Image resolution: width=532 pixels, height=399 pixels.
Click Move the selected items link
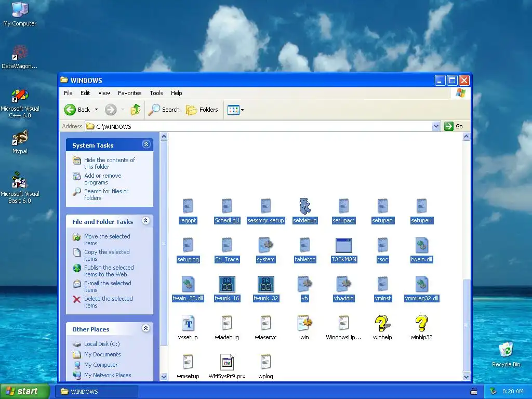point(107,240)
